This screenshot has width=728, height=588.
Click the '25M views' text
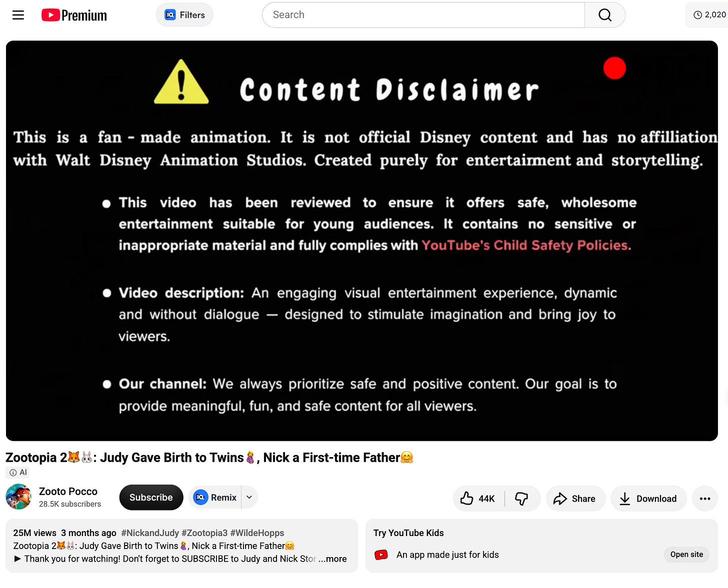34,533
